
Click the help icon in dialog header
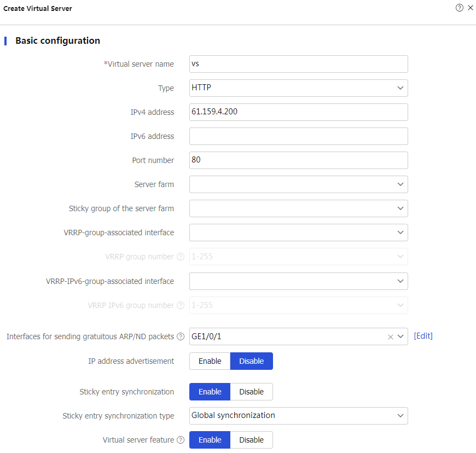point(460,8)
